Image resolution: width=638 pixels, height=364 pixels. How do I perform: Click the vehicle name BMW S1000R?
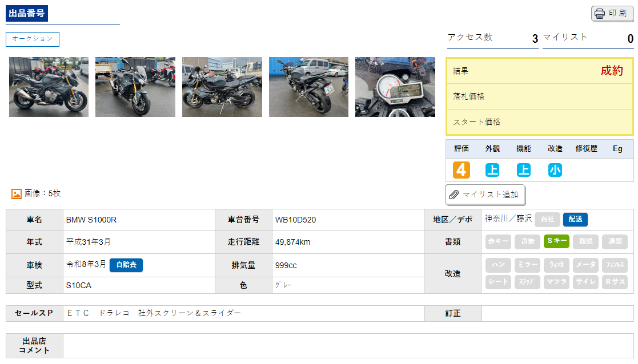click(91, 220)
